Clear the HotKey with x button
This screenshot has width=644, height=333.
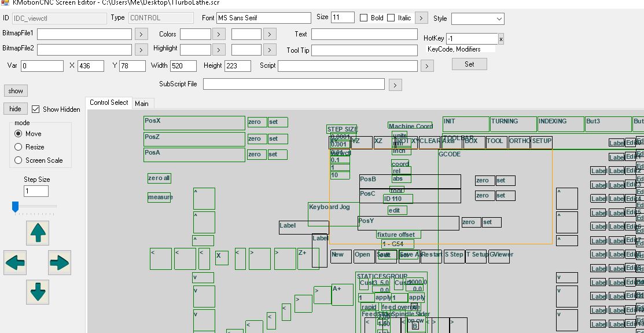[501, 39]
